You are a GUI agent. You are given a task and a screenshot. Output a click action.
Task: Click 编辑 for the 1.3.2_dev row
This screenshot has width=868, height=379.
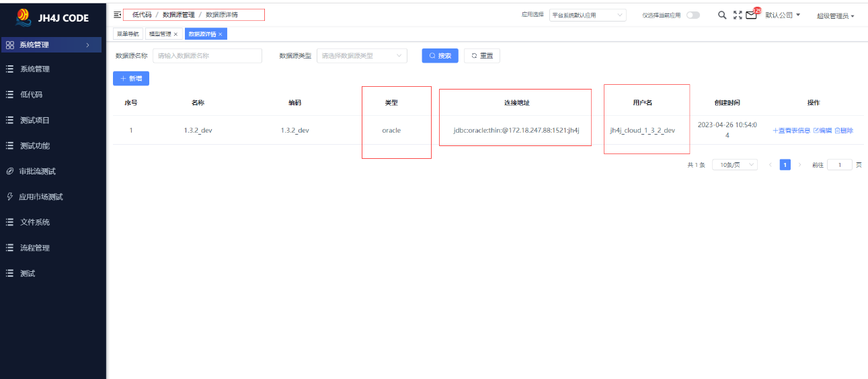[x=823, y=131]
